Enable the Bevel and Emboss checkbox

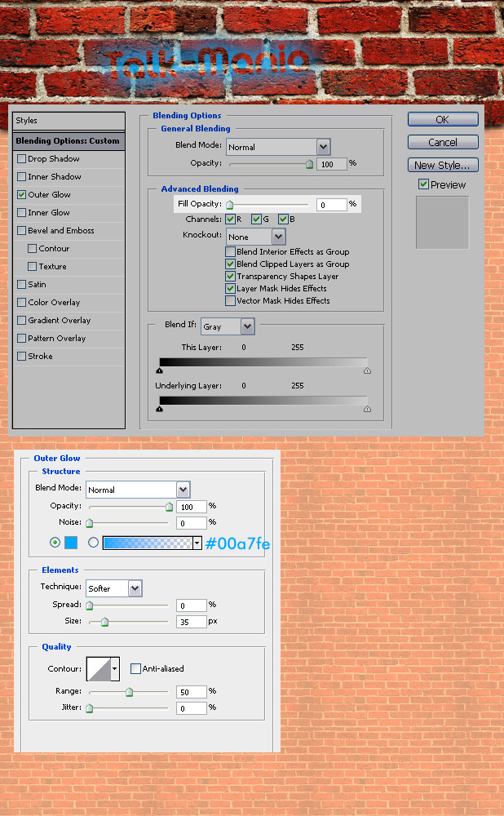pos(22,231)
